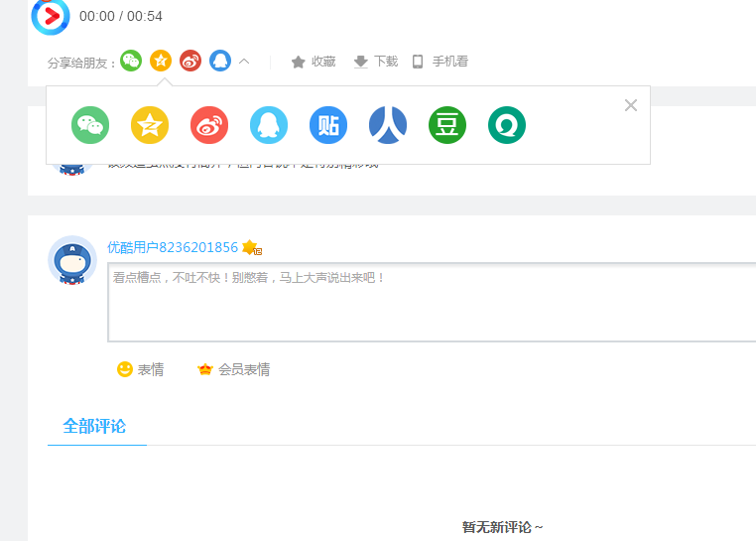Select large QQ penguin icon in popup
Image resolution: width=756 pixels, height=541 pixels.
click(269, 125)
